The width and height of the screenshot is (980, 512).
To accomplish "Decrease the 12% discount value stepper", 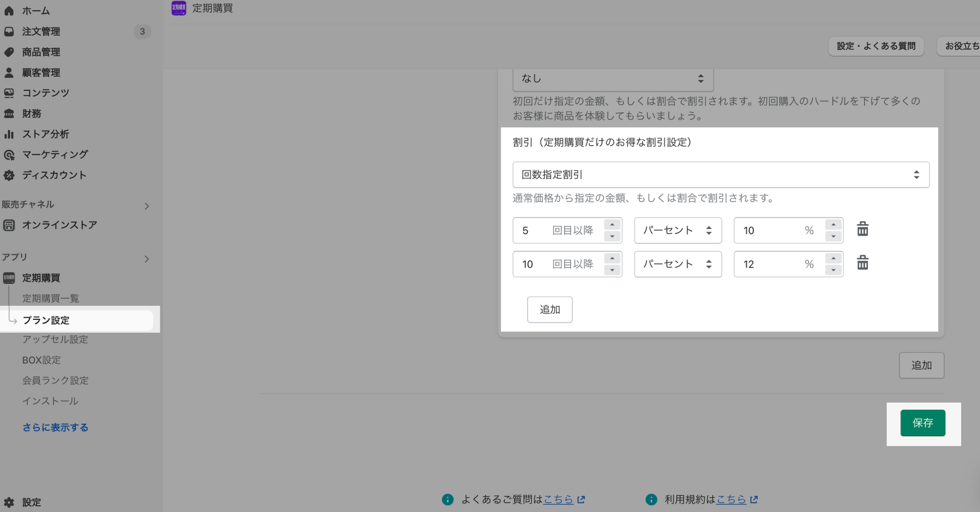I will coord(833,270).
